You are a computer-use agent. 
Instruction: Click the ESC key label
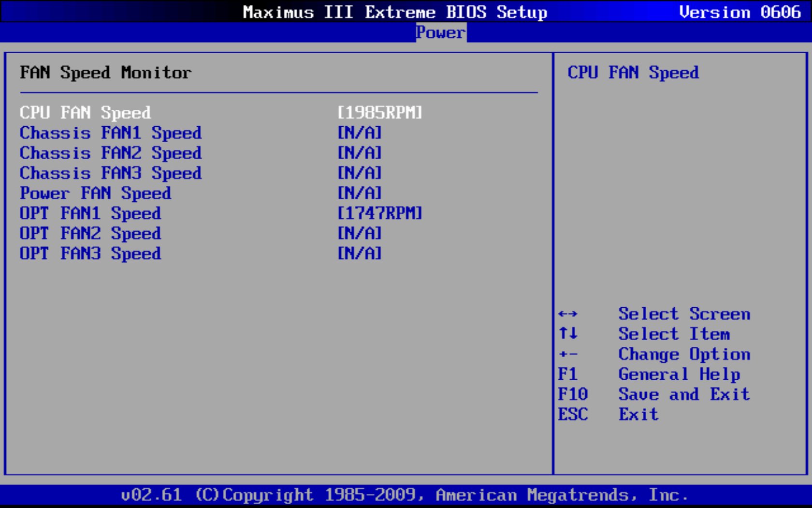(573, 415)
